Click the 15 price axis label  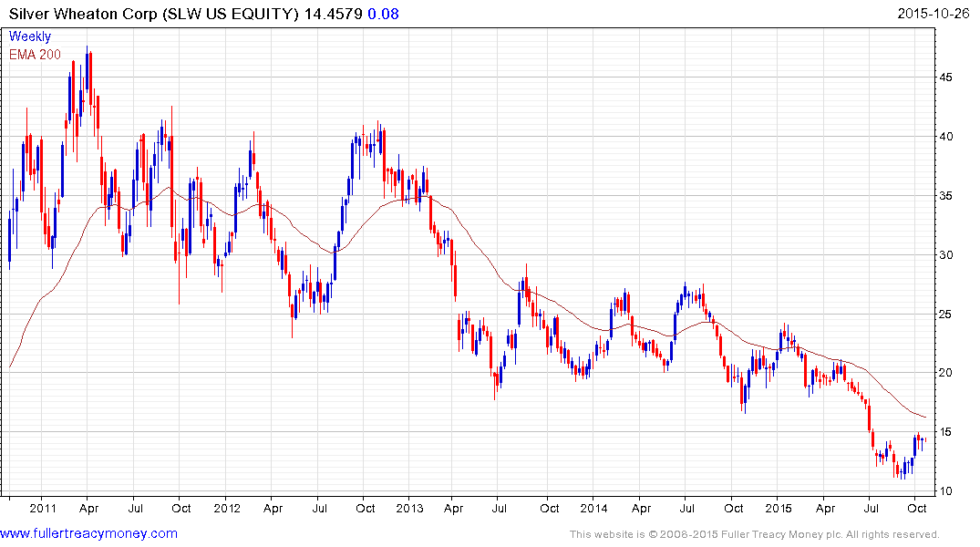945,432
